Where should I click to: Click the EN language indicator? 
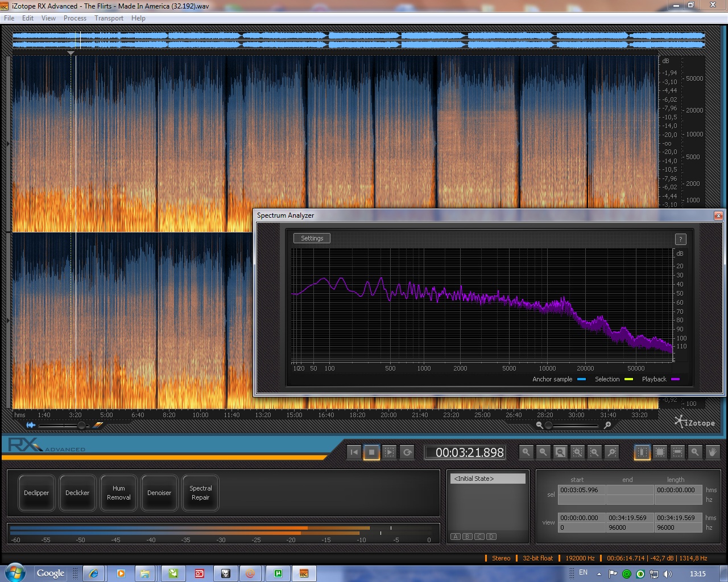(583, 572)
